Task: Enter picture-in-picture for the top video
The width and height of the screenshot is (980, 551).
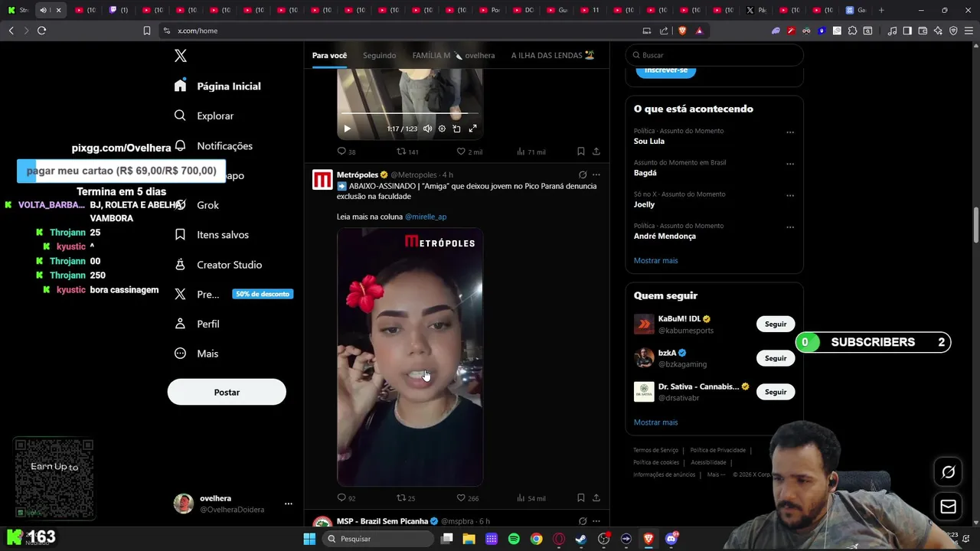Action: [456, 129]
